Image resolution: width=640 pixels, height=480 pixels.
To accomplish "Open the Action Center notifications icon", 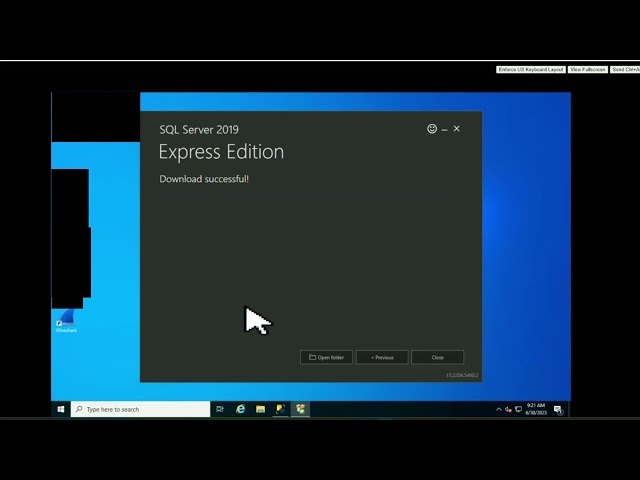I will click(x=558, y=410).
